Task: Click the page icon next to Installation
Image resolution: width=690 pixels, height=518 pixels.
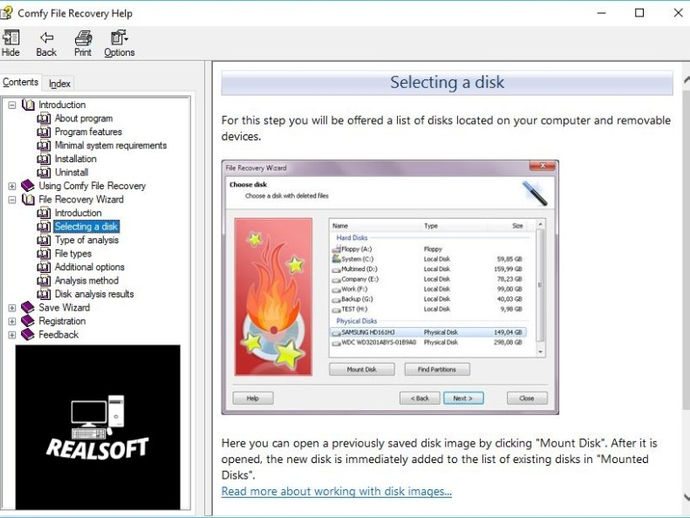Action: 44,159
